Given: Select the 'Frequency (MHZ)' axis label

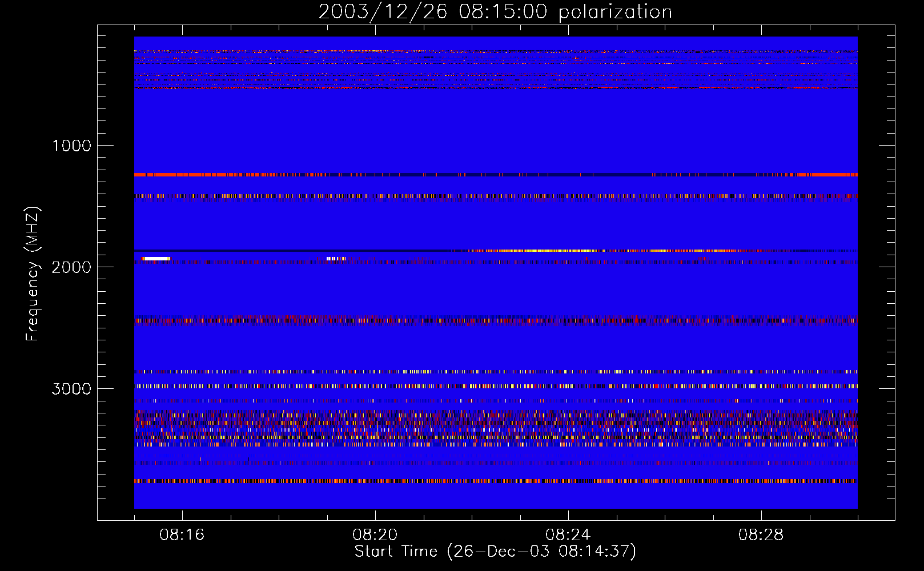Looking at the screenshot, I should (33, 274).
